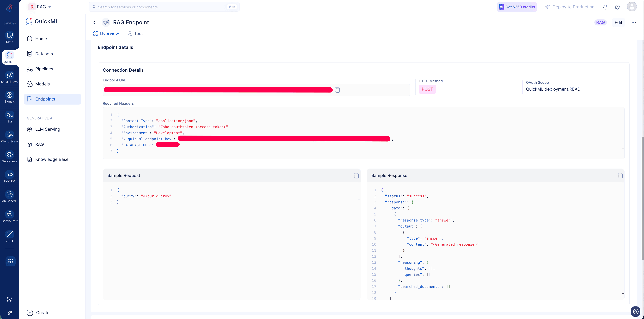Screen dimensions: 644x319
Task: Open the user profile avatar
Action: (x=632, y=7)
